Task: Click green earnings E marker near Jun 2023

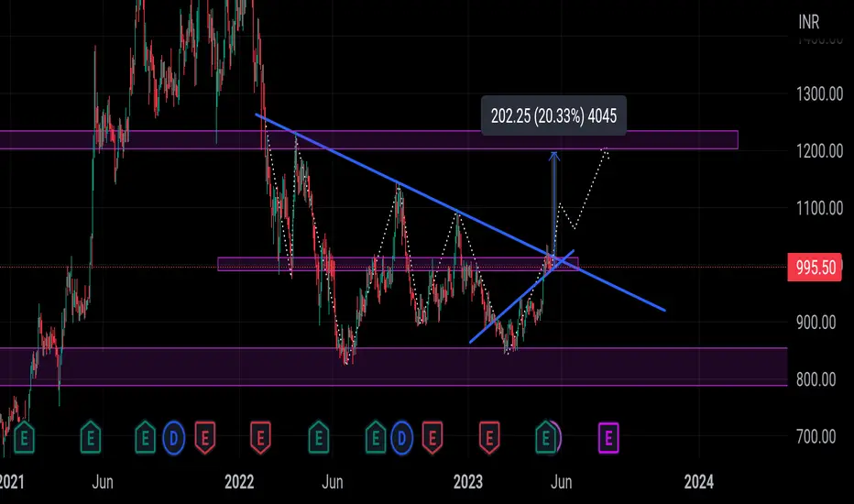Action: coord(546,437)
